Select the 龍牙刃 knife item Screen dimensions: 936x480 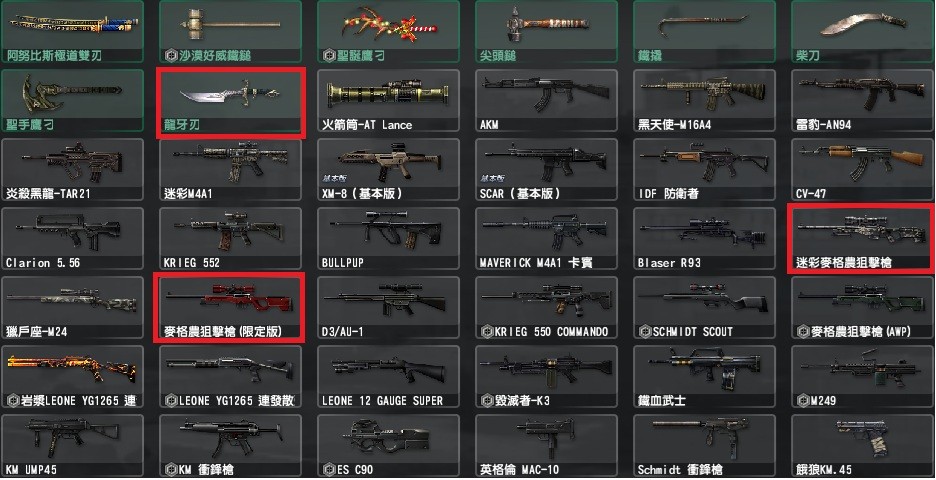[x=231, y=102]
